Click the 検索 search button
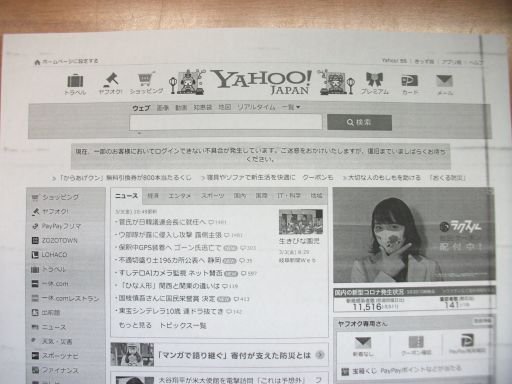512x384 pixels. 359,122
